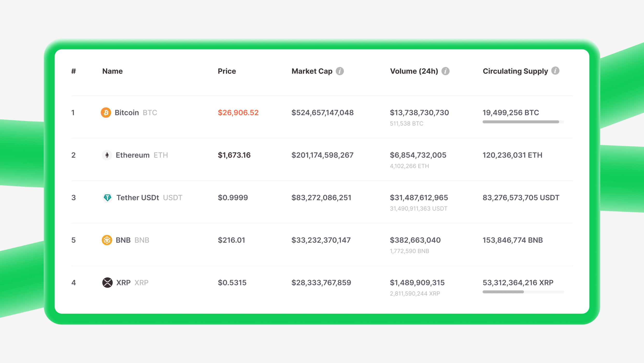Click Bitcoin market cap $524,657,147,048
Image resolution: width=644 pixels, height=363 pixels.
323,112
